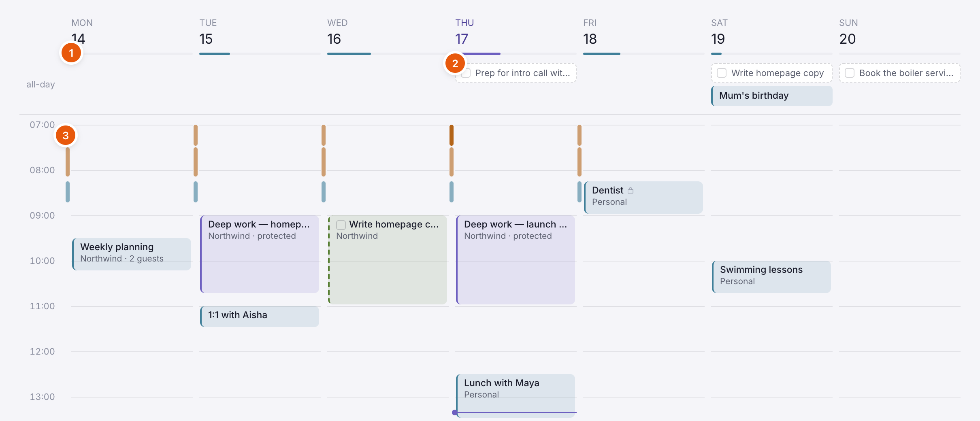980x421 pixels.
Task: Check off 'Book the boiler servi...' task
Action: (x=850, y=73)
